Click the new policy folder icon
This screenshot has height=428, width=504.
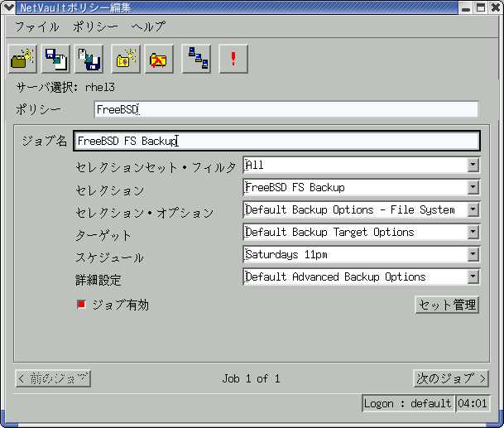(x=22, y=59)
